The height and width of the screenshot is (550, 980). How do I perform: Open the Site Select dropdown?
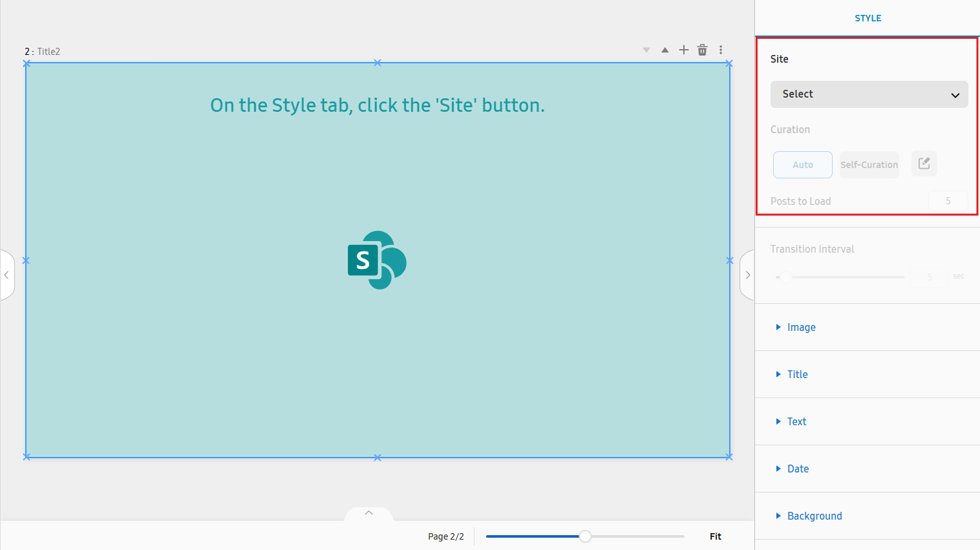click(x=869, y=94)
